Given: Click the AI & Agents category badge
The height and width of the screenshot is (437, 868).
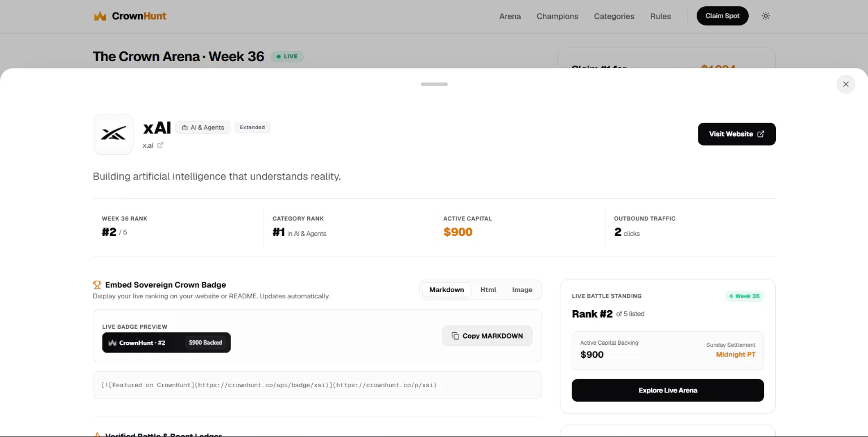Looking at the screenshot, I should (203, 127).
